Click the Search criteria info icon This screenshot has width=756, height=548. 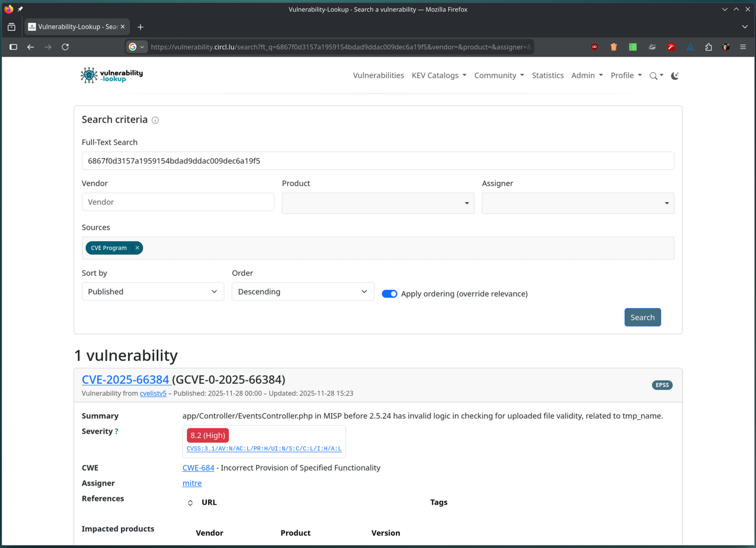[x=155, y=120]
